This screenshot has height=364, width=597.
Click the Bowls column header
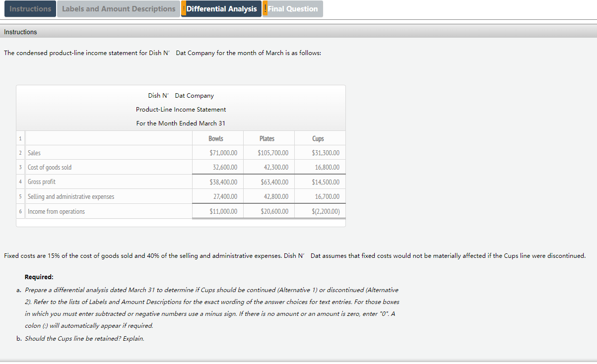215,138
